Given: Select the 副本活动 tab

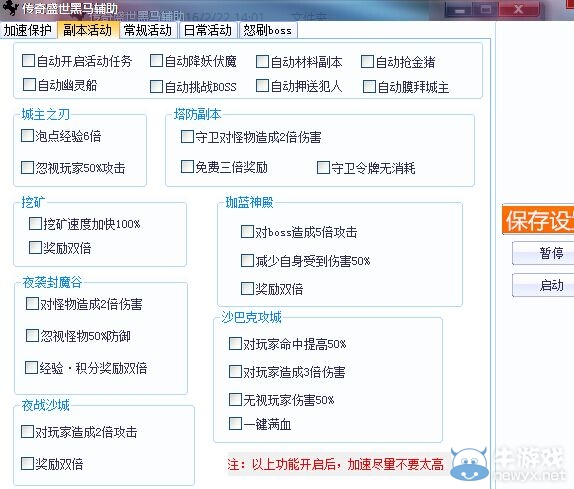Looking at the screenshot, I should coord(87,30).
